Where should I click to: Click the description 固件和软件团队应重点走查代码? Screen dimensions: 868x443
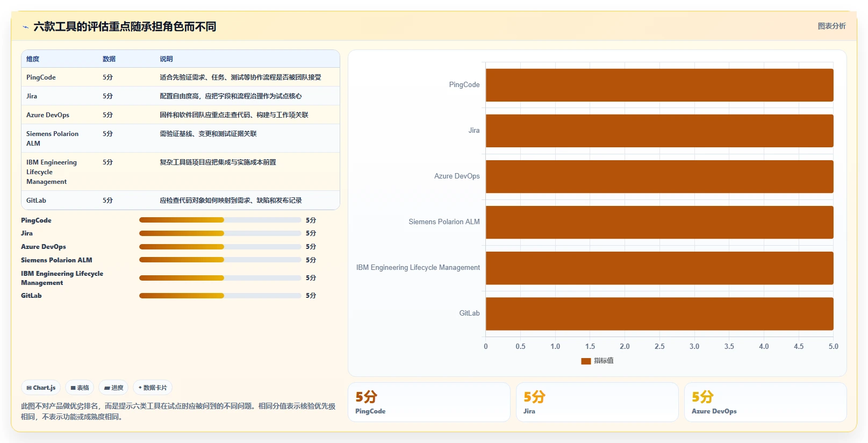(x=234, y=115)
